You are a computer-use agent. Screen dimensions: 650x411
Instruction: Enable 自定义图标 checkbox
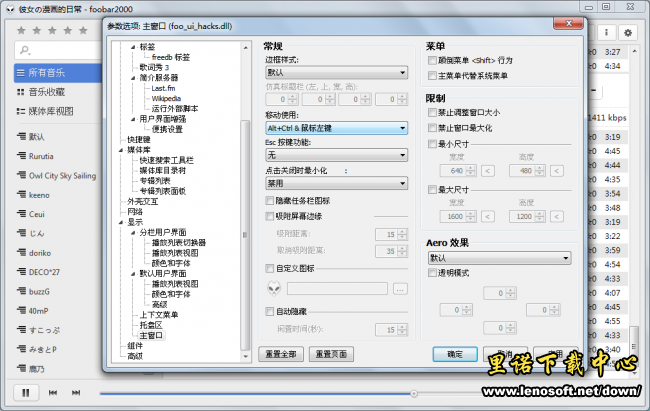(269, 268)
